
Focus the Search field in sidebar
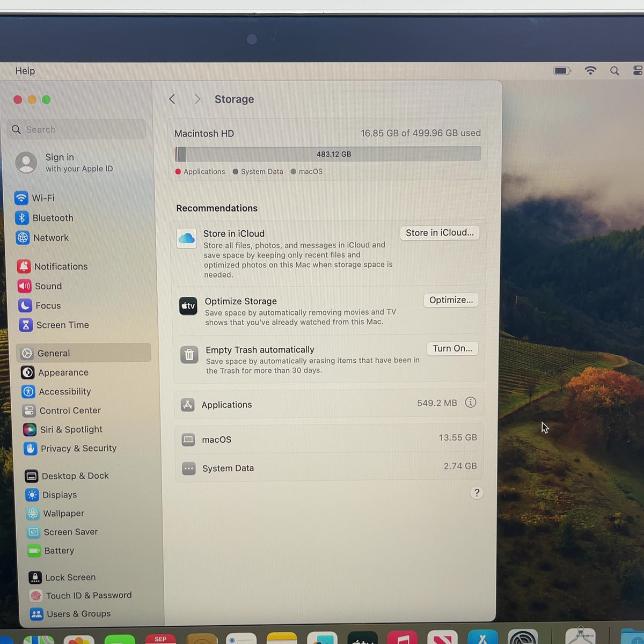click(77, 129)
